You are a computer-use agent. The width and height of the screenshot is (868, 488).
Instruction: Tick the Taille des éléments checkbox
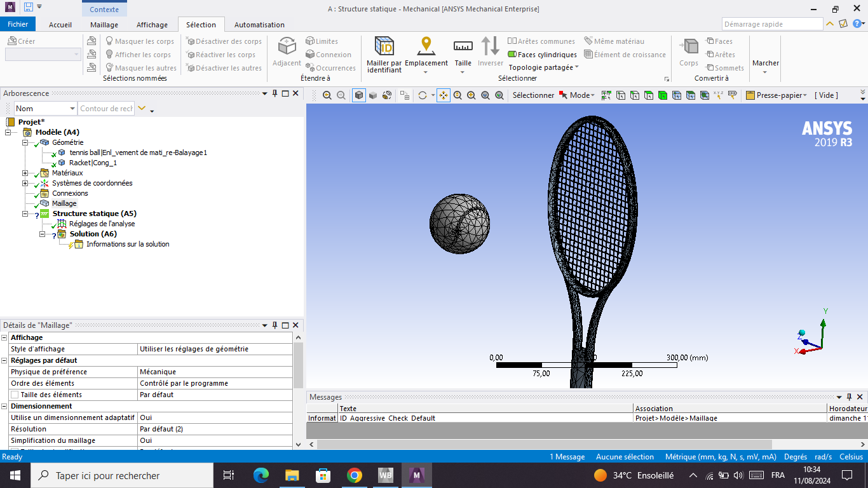pos(15,395)
